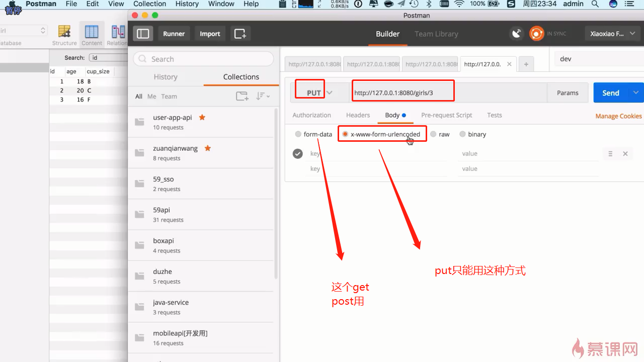Click the Params button
The height and width of the screenshot is (362, 644).
pos(568,93)
